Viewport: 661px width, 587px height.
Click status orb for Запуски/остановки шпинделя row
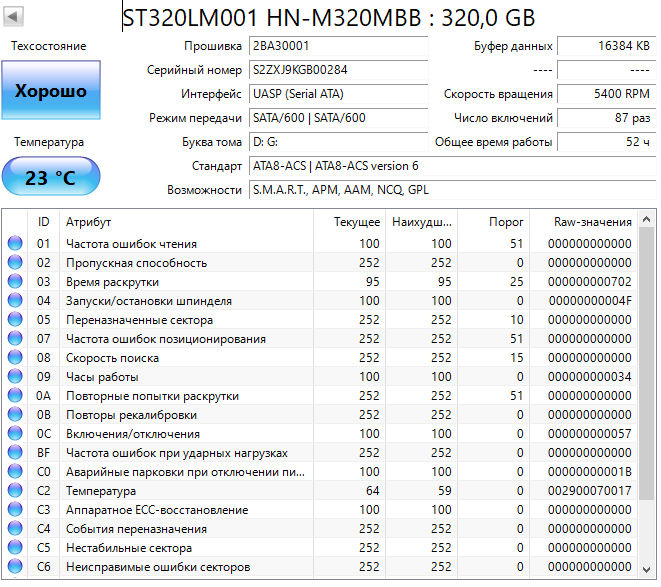pos(15,300)
